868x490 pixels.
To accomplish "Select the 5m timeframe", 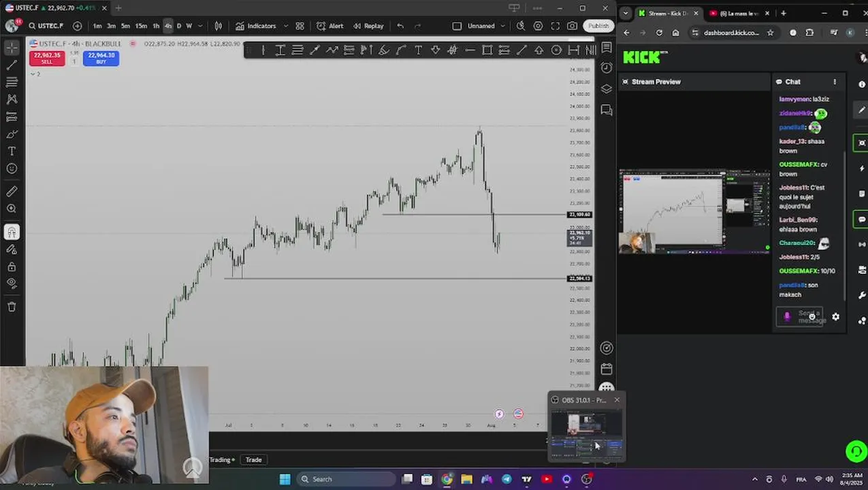I will [x=125, y=26].
